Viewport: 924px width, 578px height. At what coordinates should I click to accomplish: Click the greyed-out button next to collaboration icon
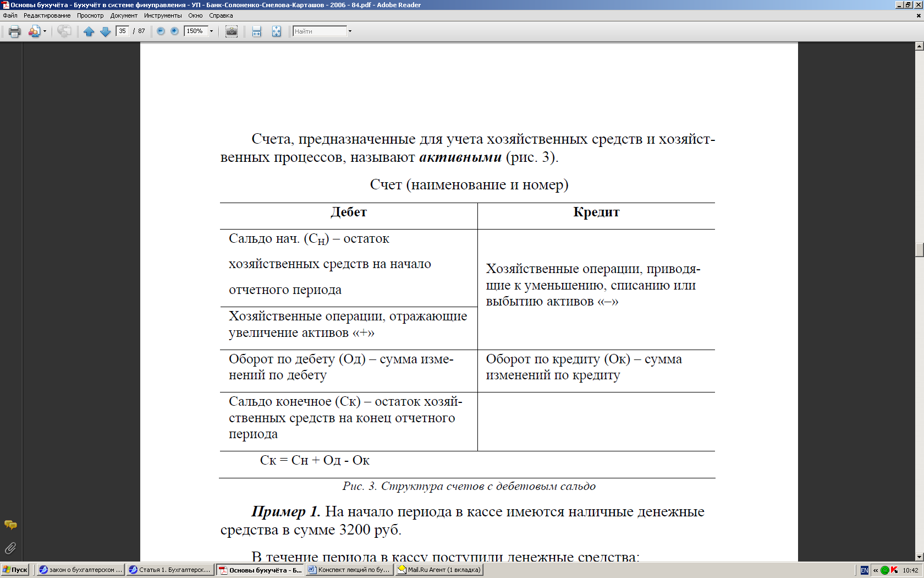coord(64,31)
